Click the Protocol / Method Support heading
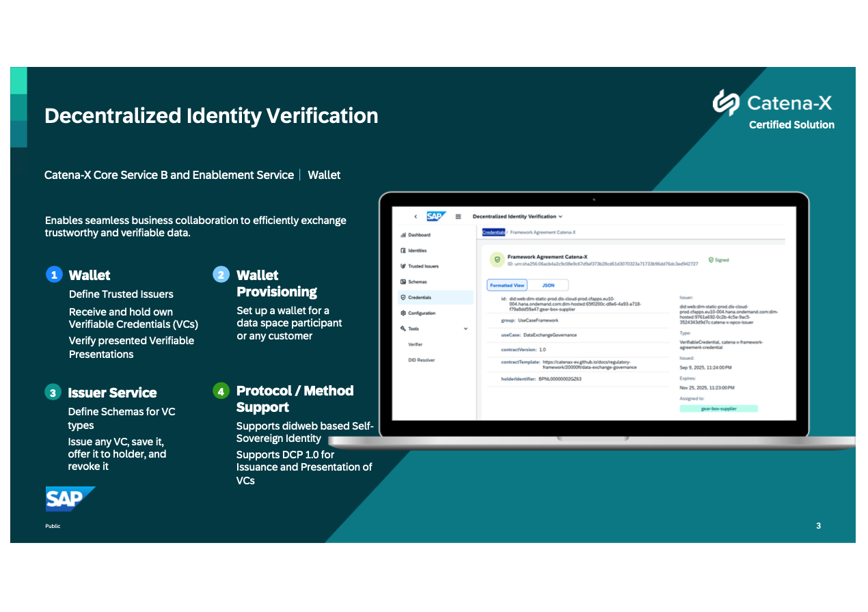The height and width of the screenshot is (612, 868). click(295, 399)
